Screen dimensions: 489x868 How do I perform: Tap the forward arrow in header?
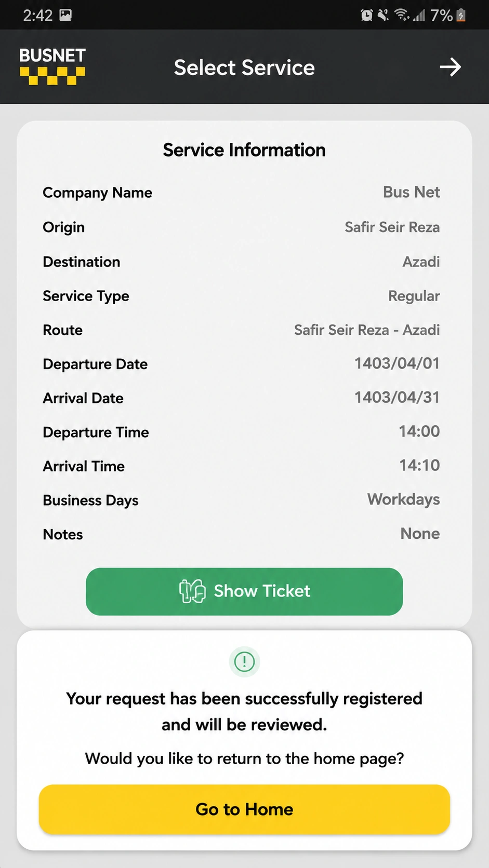[450, 67]
